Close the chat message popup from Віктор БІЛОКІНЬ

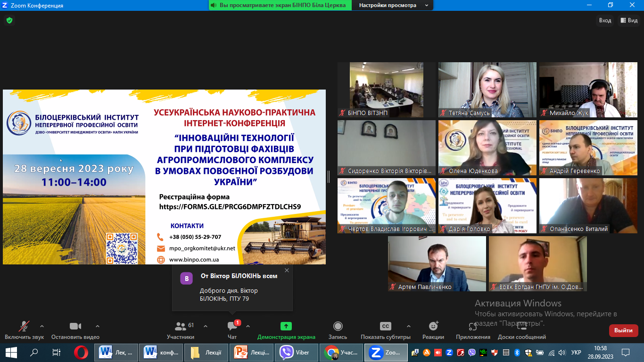(x=287, y=270)
